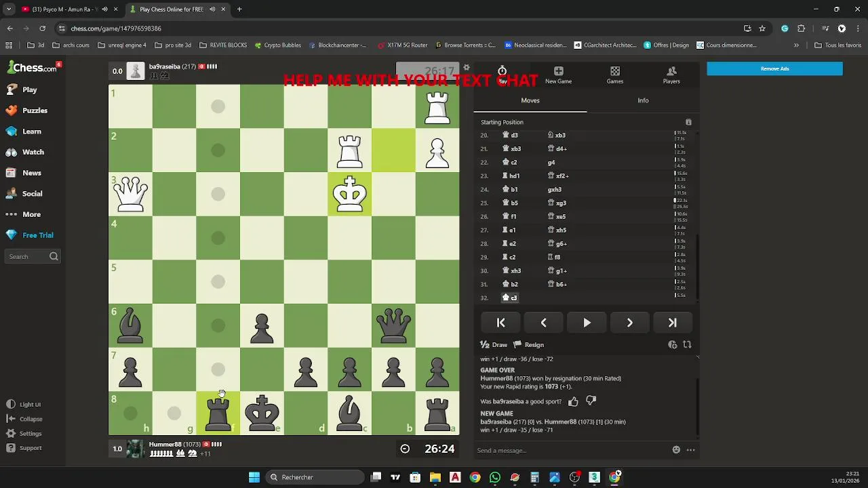Show more bookmarks via the chevron
The width and height of the screenshot is (868, 488).
[796, 45]
